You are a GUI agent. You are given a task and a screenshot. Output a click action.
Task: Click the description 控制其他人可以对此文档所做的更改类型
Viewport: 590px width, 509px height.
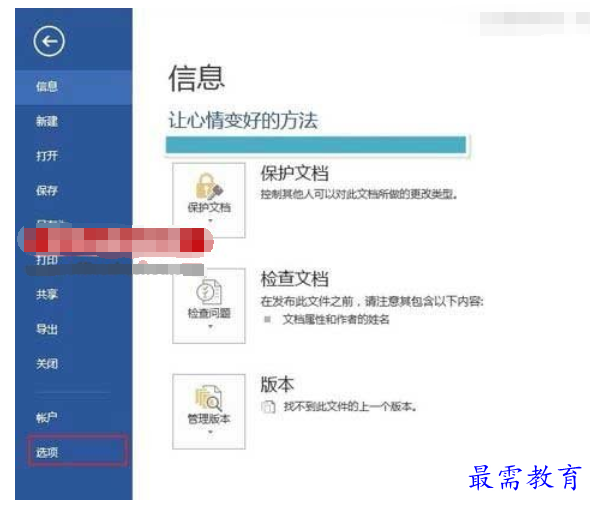tap(359, 194)
